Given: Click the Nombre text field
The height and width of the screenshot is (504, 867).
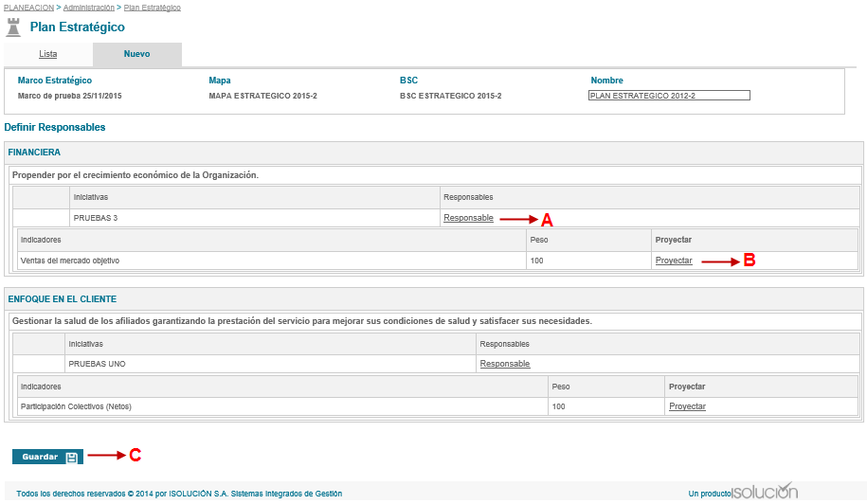Looking at the screenshot, I should pos(669,96).
